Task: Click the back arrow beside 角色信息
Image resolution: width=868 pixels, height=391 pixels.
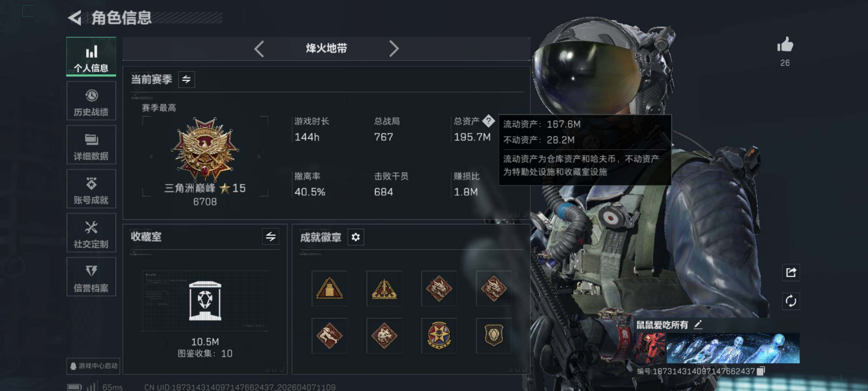Action: (x=75, y=18)
